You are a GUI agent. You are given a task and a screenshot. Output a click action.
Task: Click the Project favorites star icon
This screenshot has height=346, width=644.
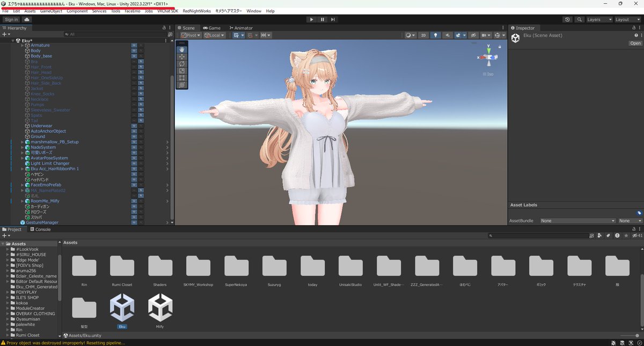pyautogui.click(x=626, y=235)
